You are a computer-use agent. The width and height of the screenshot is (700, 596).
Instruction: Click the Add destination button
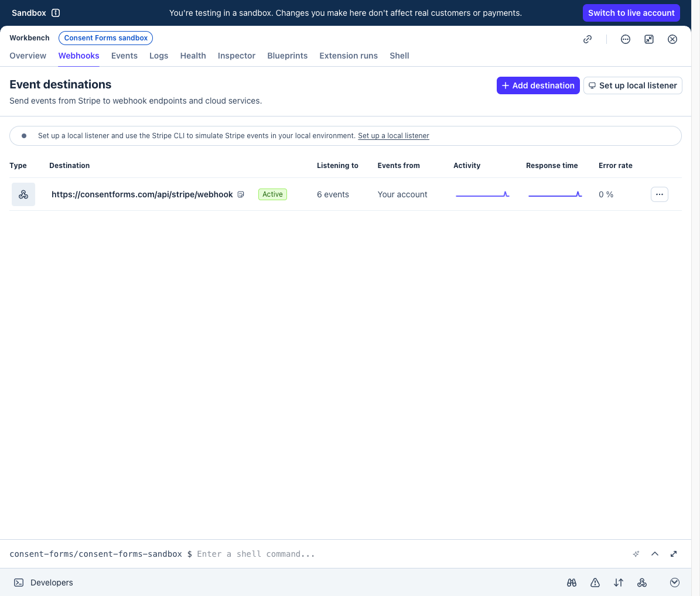click(538, 85)
